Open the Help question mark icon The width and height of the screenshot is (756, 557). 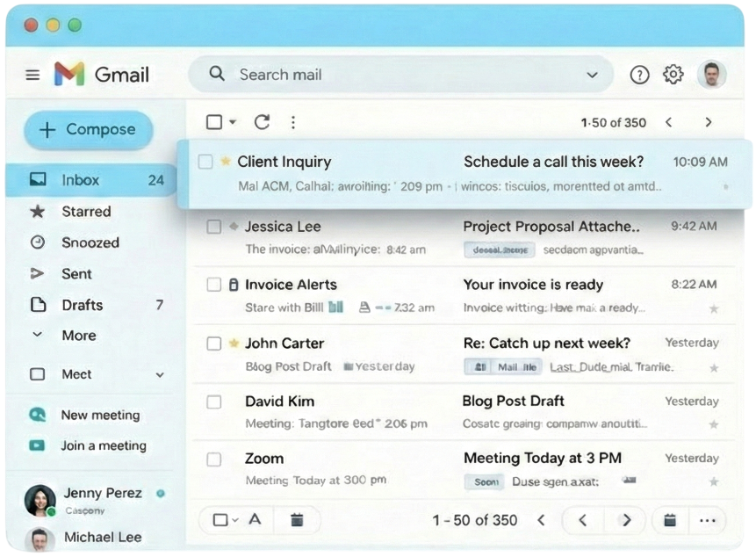640,75
